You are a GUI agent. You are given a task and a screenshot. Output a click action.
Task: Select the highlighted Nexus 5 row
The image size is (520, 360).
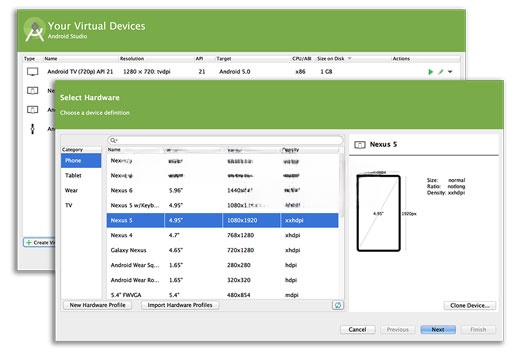[222, 220]
